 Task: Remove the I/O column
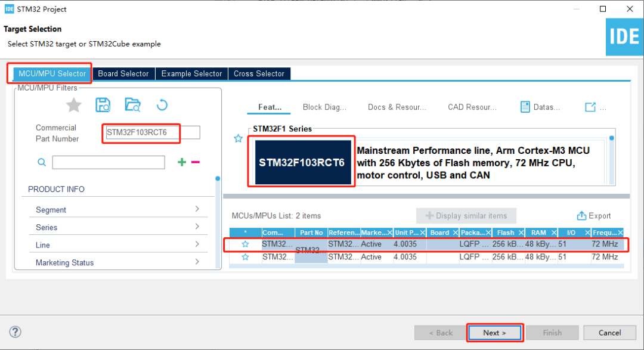pos(587,233)
